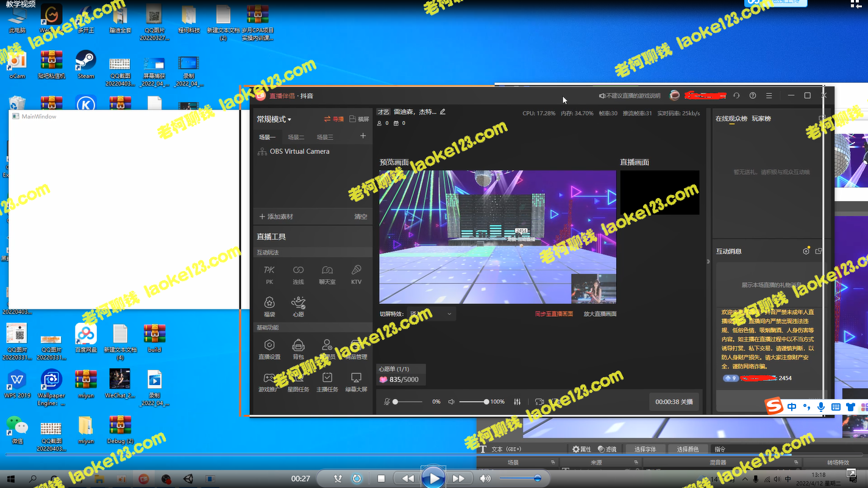Open the KTV microphone tool

tap(357, 274)
